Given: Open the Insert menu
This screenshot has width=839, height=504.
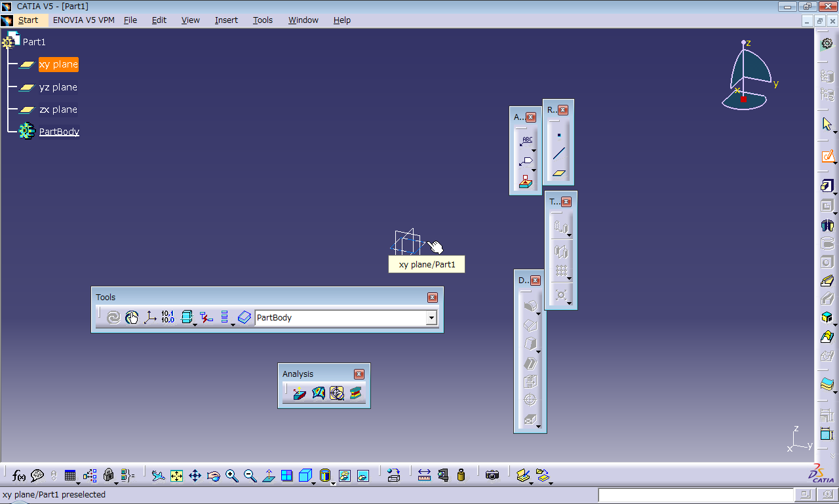Looking at the screenshot, I should click(x=226, y=20).
